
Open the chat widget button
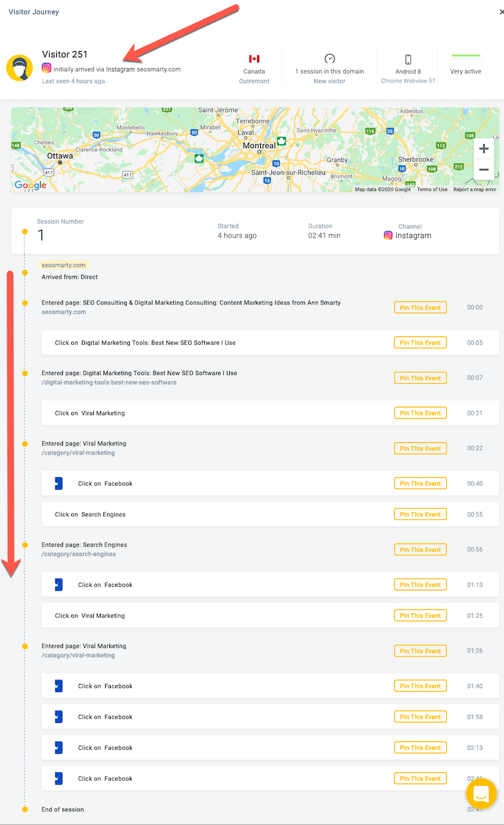coord(482,793)
